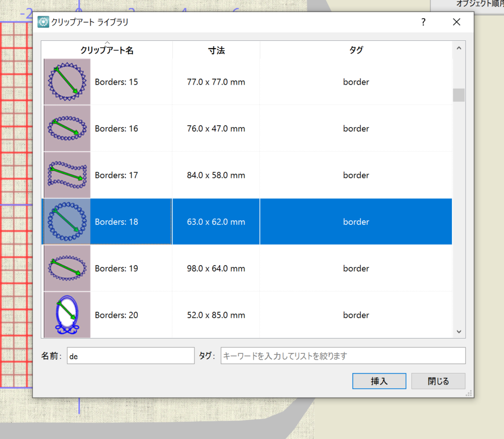This screenshot has width=504, height=439.
Task: Select the Borders: 16 oval thumbnail
Action: click(x=67, y=128)
